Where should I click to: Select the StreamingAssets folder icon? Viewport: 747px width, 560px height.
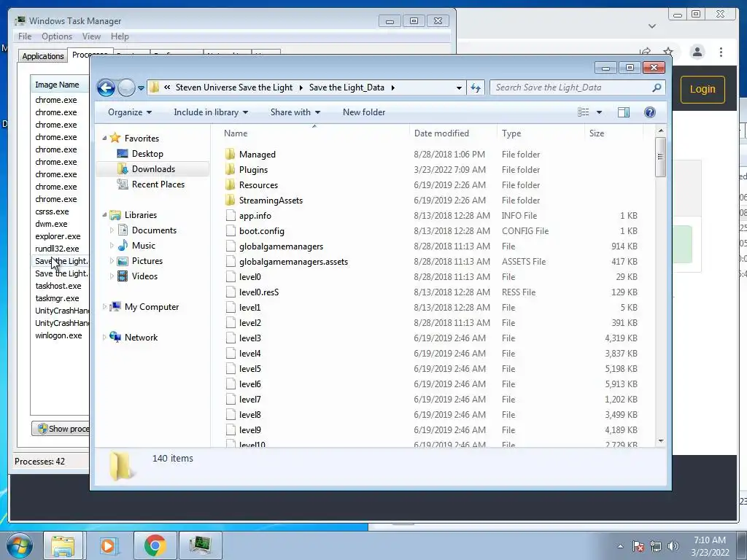[230, 200]
